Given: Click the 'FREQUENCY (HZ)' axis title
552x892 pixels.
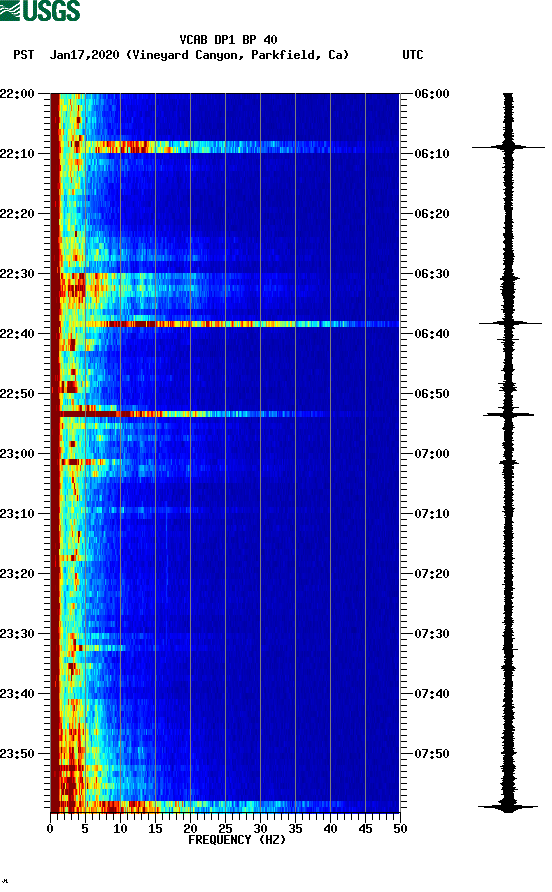Looking at the screenshot, I should (x=237, y=840).
